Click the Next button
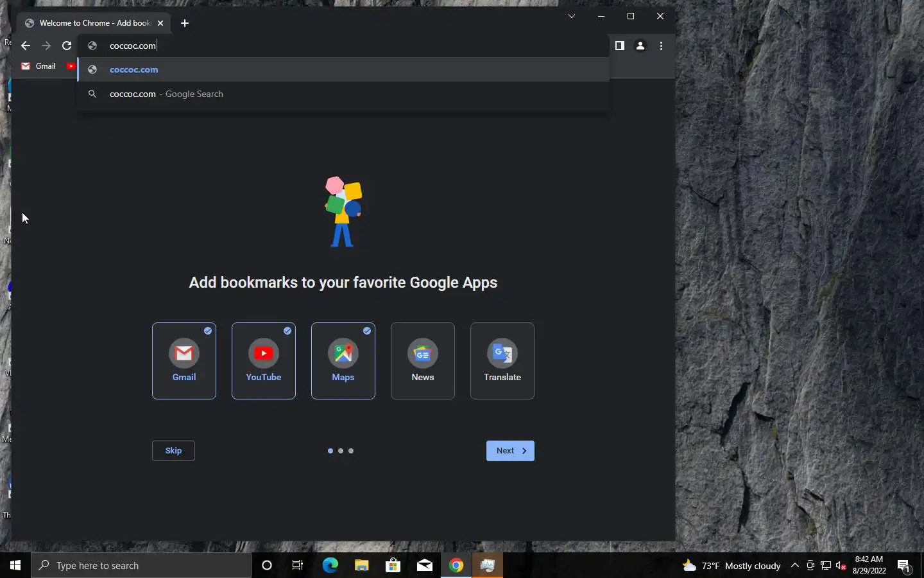The width and height of the screenshot is (924, 578). (510, 451)
